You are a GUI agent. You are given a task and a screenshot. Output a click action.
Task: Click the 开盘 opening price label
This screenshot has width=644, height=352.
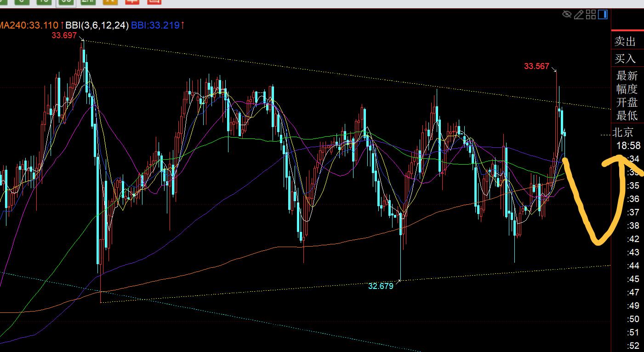627,102
